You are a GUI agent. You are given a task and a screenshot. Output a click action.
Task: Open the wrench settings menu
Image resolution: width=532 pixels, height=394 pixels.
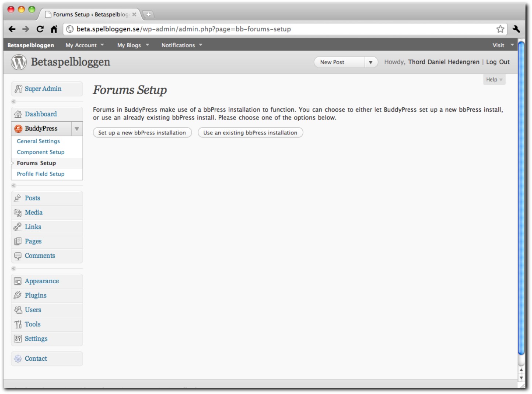pos(516,29)
